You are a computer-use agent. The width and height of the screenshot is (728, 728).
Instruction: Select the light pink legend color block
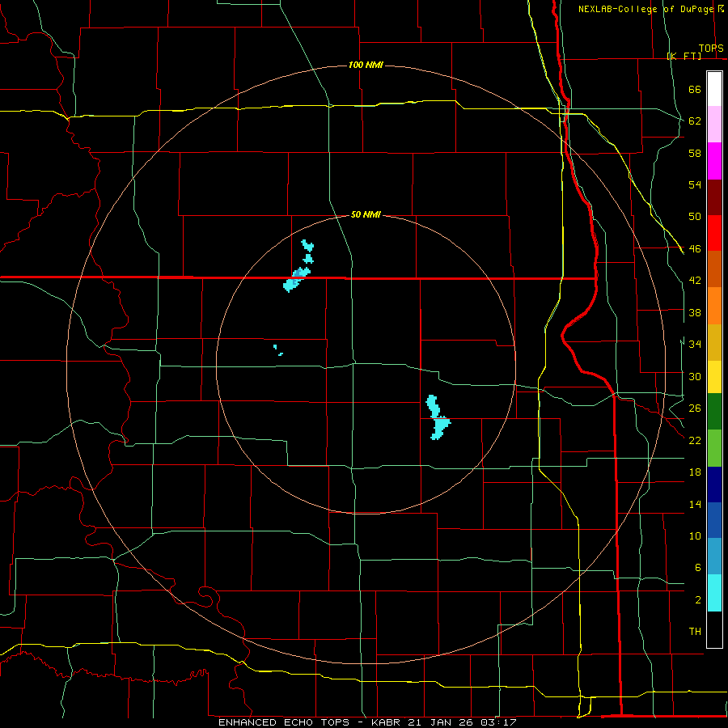pyautogui.click(x=714, y=124)
